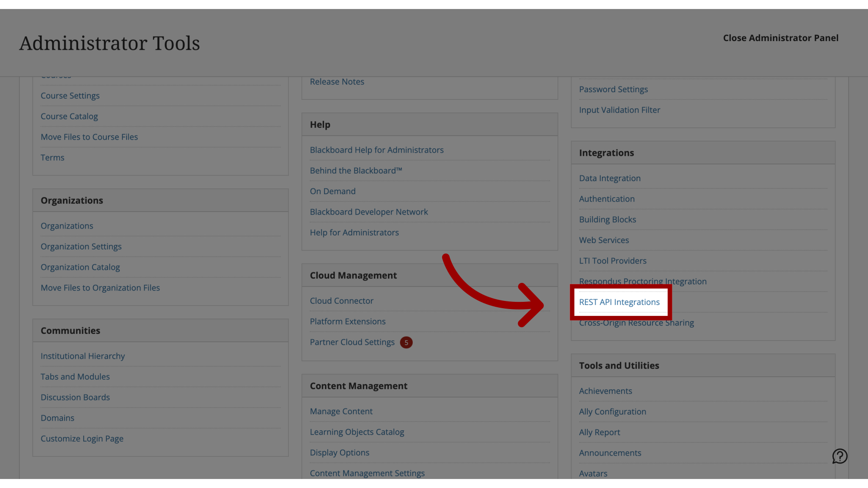Open Avatars link
The image size is (868, 488).
(593, 474)
